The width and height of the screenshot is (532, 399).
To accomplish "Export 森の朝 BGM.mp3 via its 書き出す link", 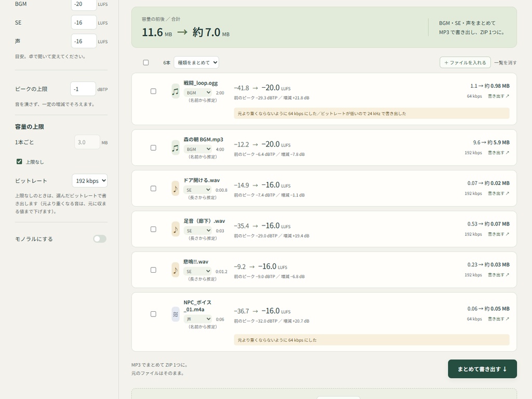I will click(498, 153).
